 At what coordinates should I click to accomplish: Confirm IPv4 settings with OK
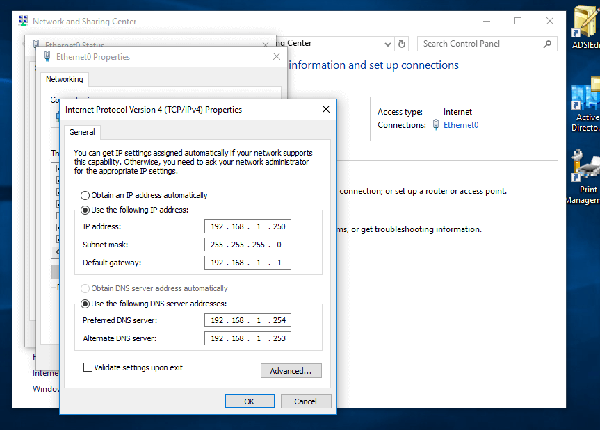[x=249, y=401]
